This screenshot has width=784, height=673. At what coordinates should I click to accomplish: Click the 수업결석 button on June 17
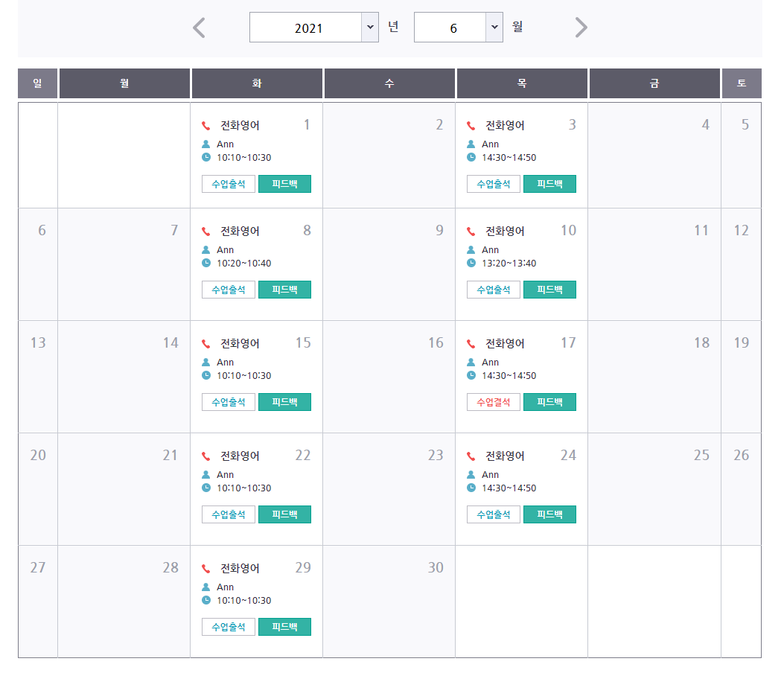[x=494, y=402]
